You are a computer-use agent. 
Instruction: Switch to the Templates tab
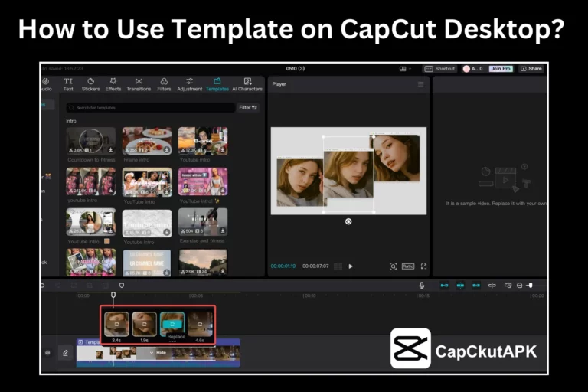pos(217,84)
